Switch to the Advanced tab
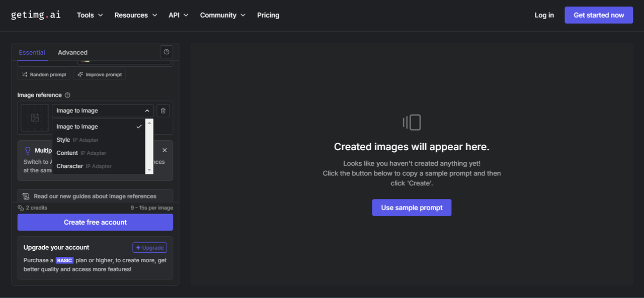The image size is (644, 298). (72, 52)
